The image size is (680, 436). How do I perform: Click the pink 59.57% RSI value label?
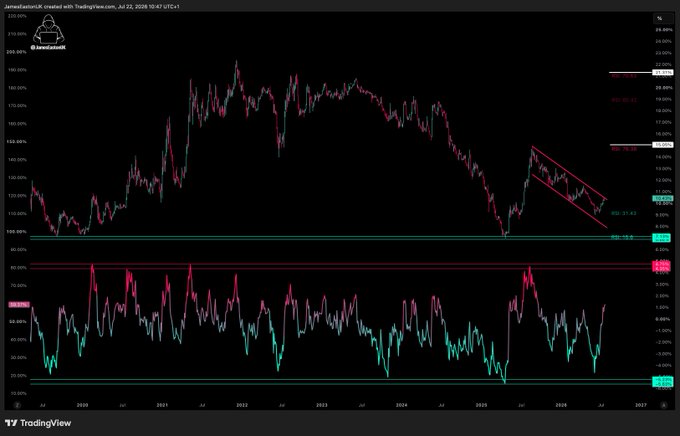coord(19,305)
